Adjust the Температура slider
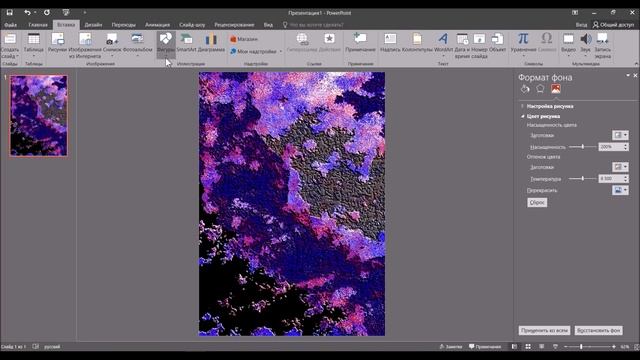This screenshot has height=360, width=640. point(582,178)
